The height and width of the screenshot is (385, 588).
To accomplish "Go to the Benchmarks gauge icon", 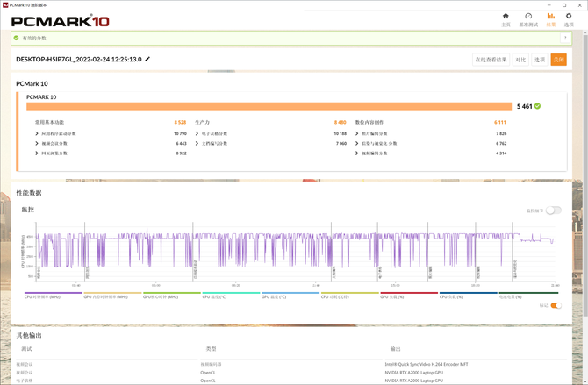I will (528, 18).
